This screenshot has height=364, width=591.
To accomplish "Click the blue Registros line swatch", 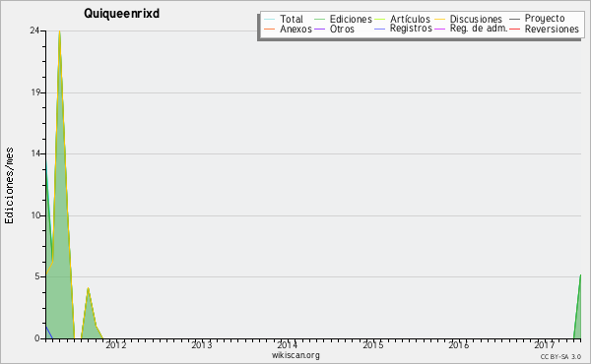I will (x=380, y=29).
